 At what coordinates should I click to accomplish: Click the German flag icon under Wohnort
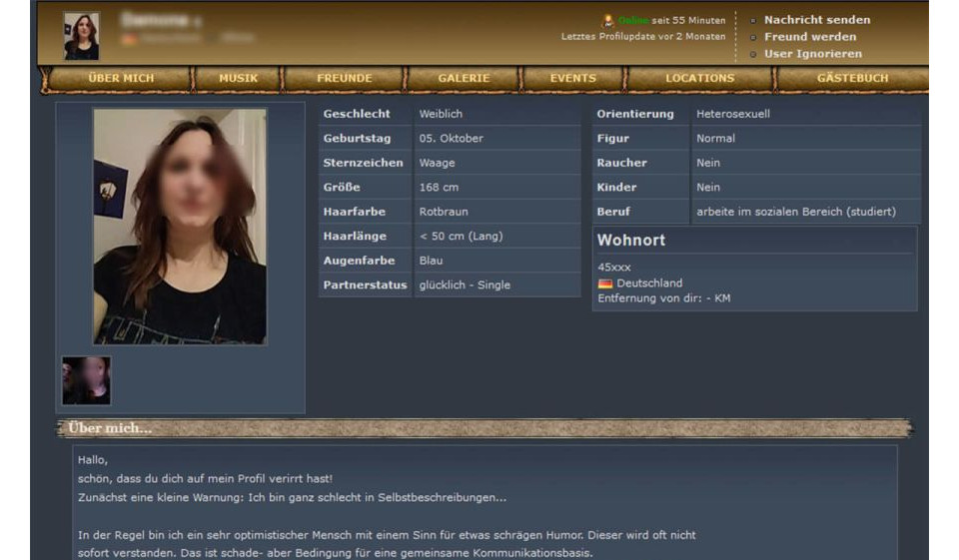coord(605,283)
